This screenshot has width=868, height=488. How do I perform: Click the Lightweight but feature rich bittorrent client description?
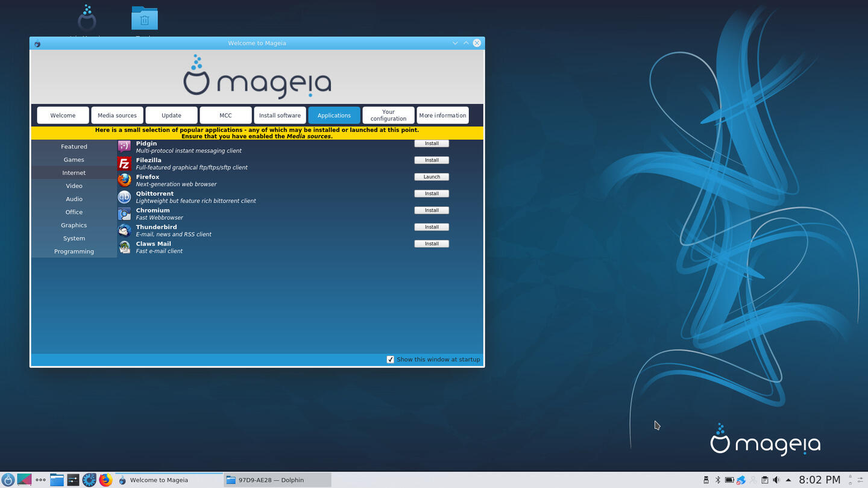(196, 201)
